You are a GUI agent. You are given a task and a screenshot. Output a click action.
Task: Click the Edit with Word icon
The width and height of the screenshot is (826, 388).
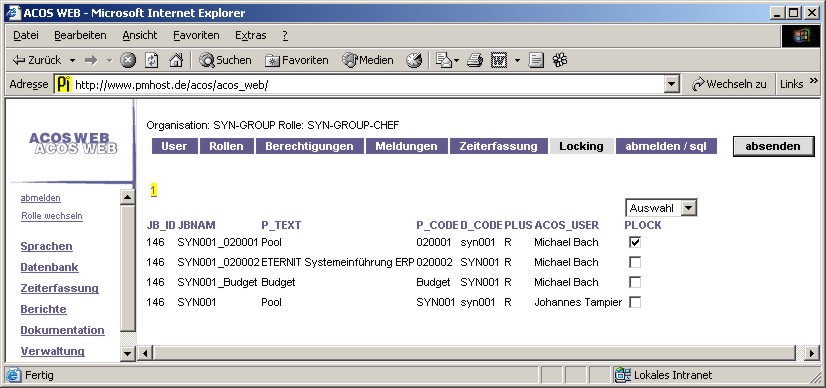[499, 61]
